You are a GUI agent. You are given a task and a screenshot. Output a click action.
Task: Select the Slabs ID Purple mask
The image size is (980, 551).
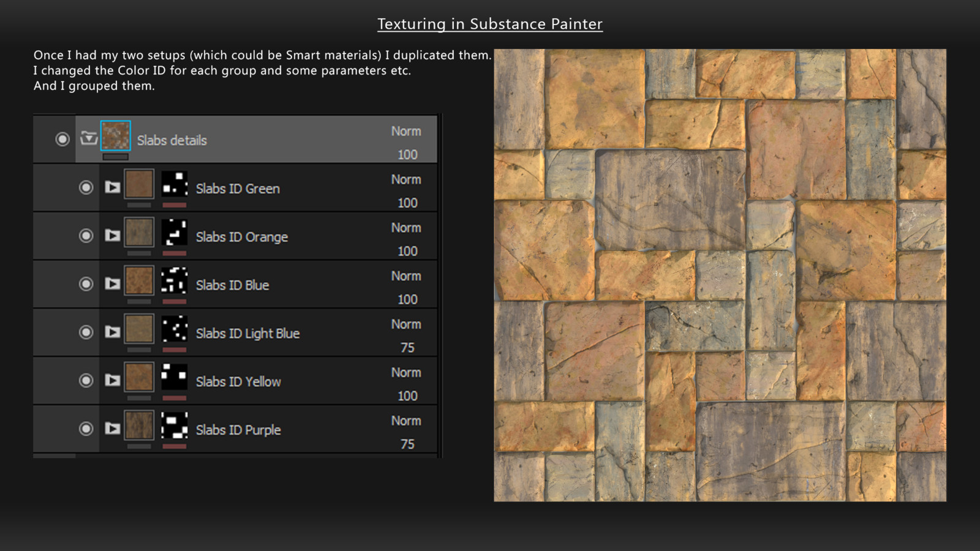pos(175,425)
